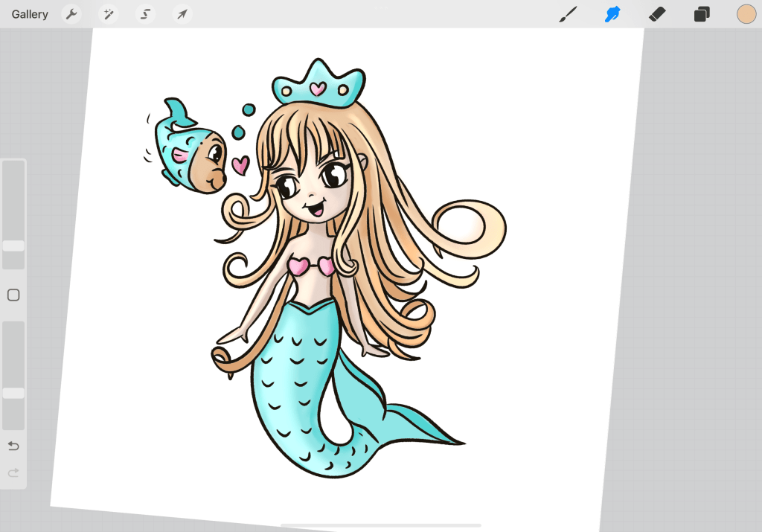Open the Adjustments magic wand menu
The height and width of the screenshot is (532, 762).
109,14
